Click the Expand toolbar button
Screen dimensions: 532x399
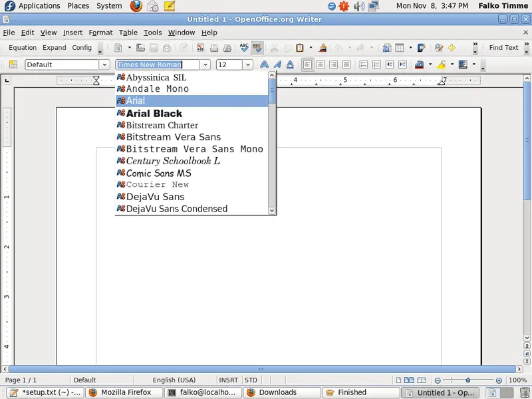tap(55, 47)
